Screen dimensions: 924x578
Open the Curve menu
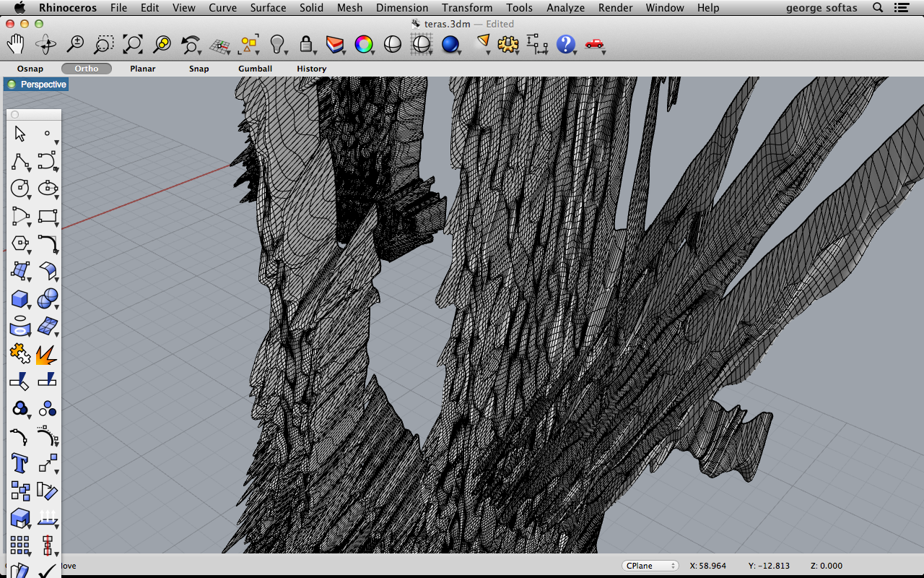[x=223, y=8]
